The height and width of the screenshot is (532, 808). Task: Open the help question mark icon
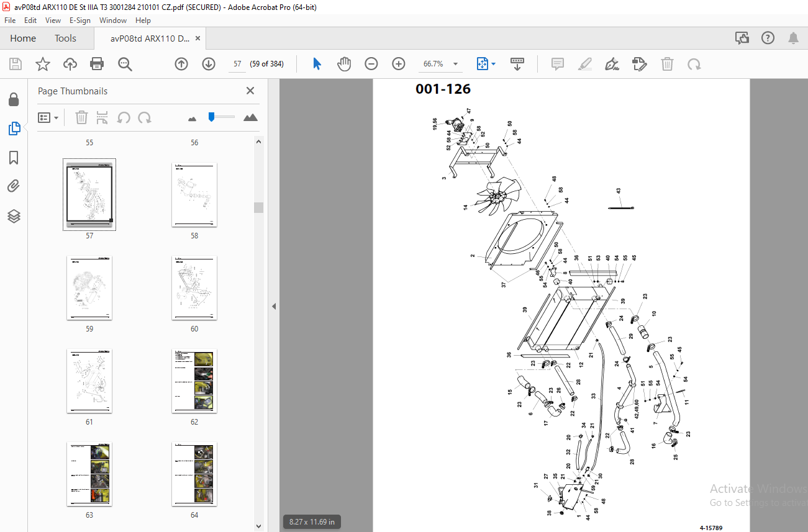tap(768, 38)
